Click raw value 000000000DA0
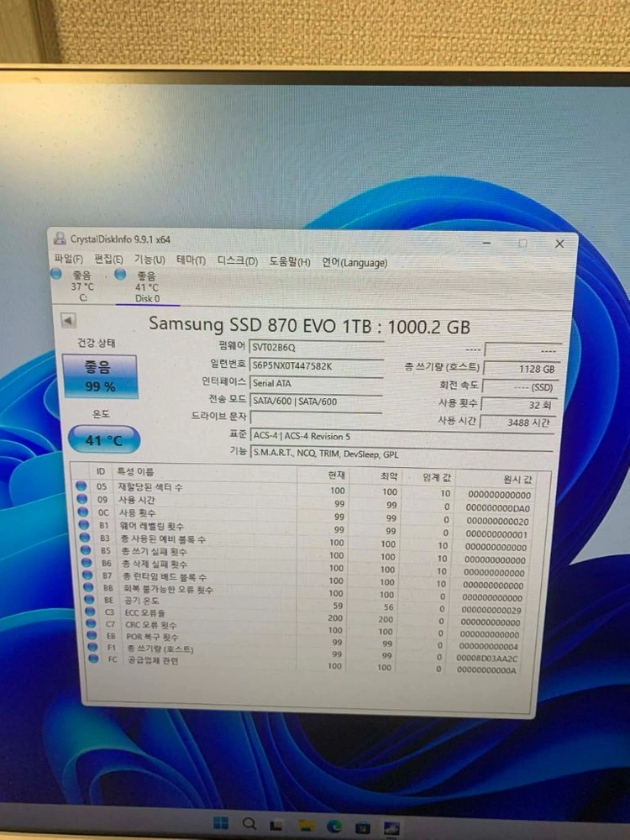This screenshot has height=840, width=630. tap(497, 508)
